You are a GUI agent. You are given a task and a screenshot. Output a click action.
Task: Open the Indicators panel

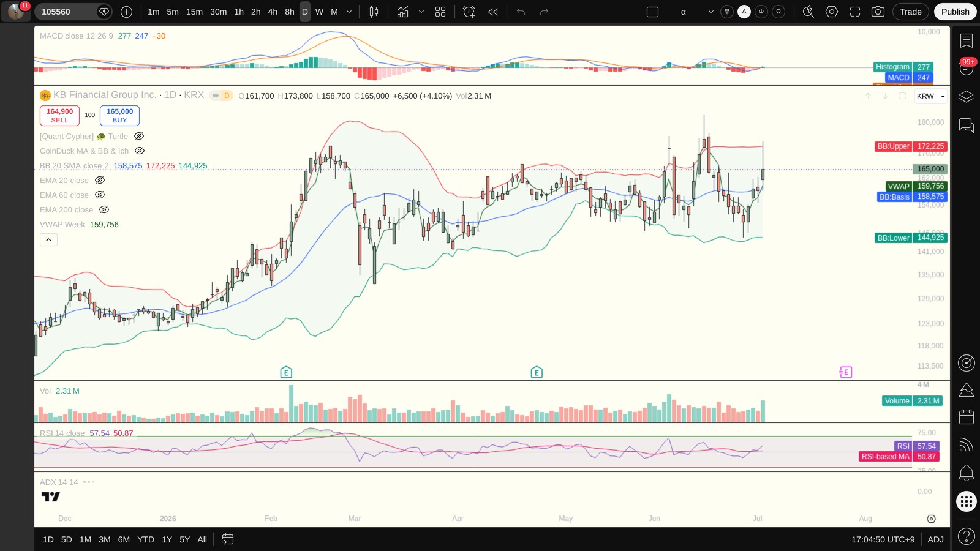[x=402, y=12]
